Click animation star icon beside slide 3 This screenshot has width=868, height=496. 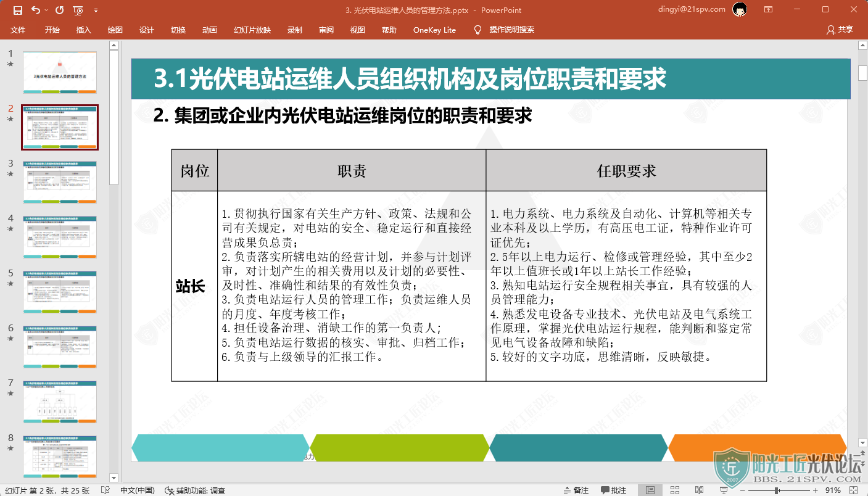tap(10, 175)
